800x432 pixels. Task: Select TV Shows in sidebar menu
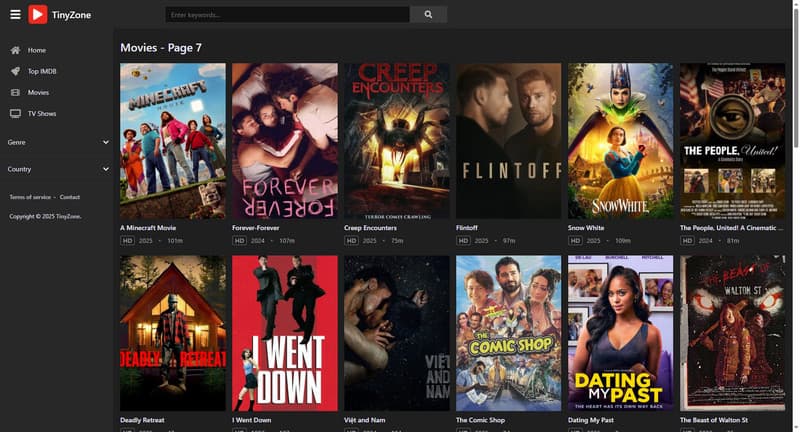pyautogui.click(x=42, y=114)
